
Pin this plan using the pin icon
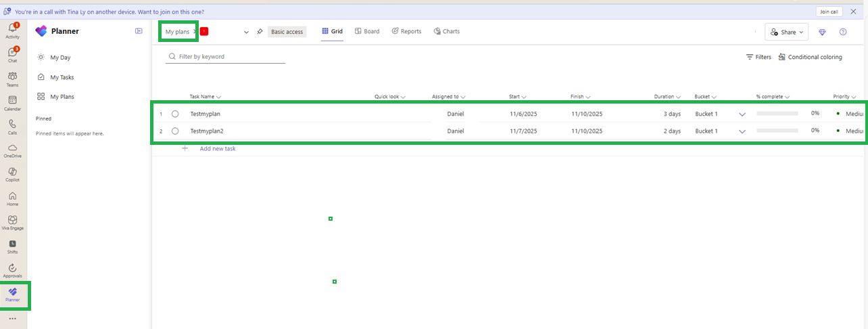pos(260,32)
